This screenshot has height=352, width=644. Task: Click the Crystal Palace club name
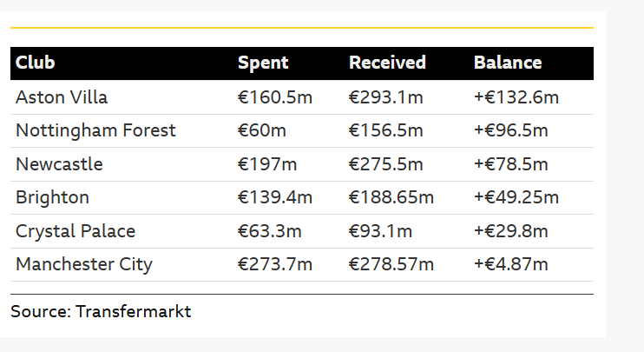pos(76,231)
